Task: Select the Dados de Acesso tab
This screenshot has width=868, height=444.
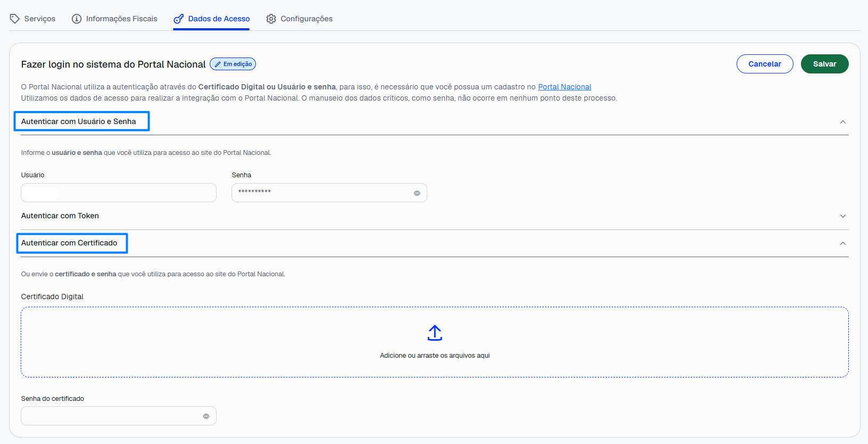Action: tap(211, 19)
